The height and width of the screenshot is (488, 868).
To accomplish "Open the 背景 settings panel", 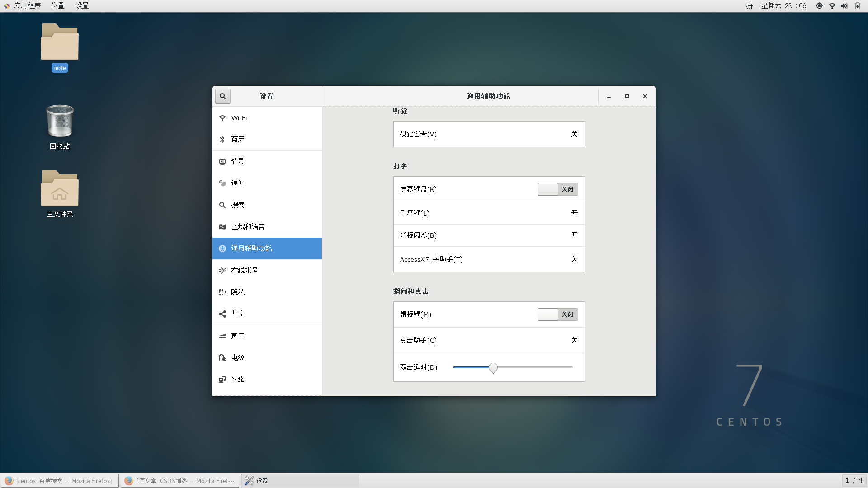I will point(238,161).
